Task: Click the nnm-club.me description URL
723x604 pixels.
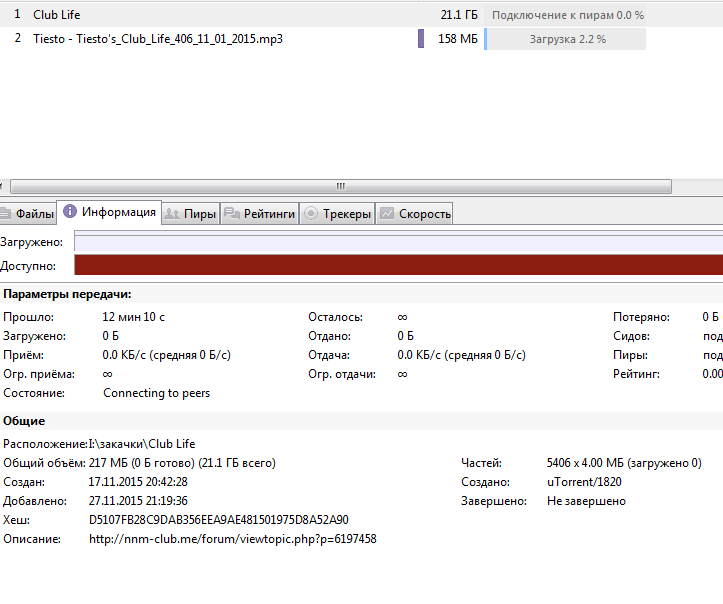Action: [x=232, y=539]
